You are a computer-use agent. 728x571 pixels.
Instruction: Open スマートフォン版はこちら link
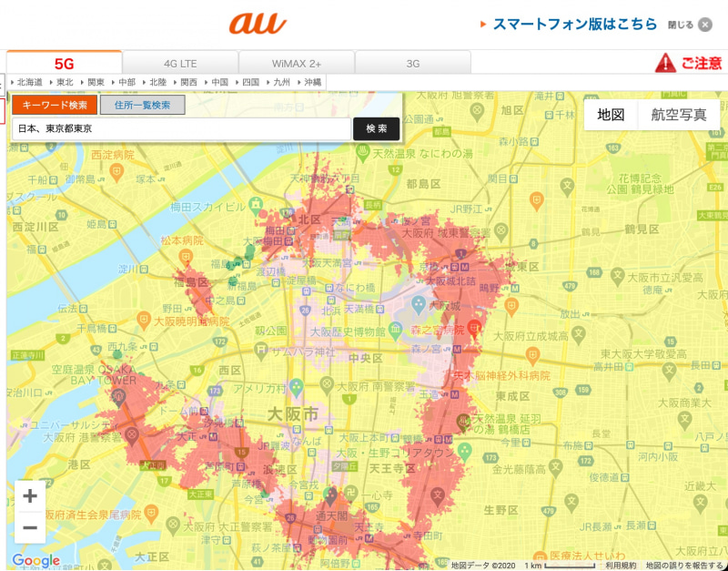575,25
